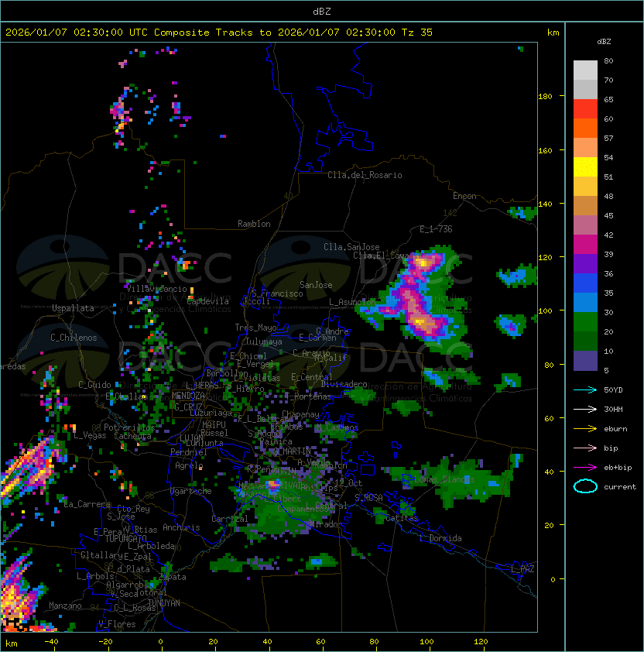The width and height of the screenshot is (644, 652).
Task: Click the Clla.del_Rosario map label
Action: pos(365,175)
